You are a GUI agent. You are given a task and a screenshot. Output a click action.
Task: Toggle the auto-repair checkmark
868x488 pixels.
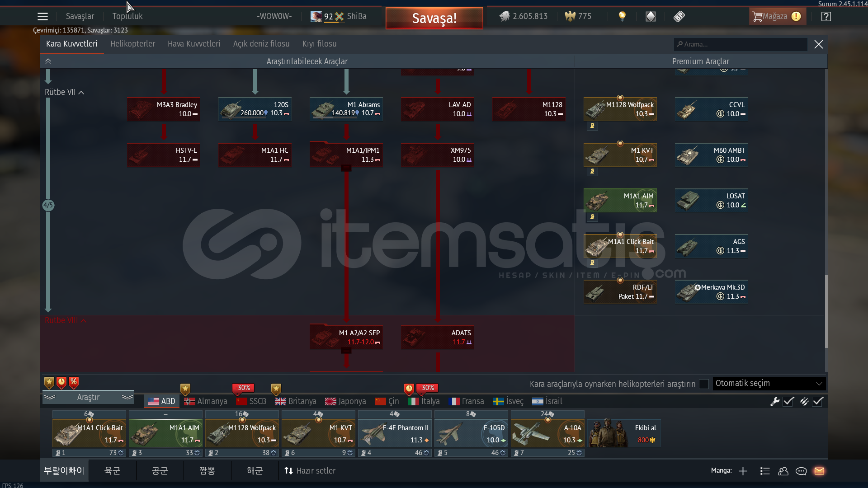788,401
